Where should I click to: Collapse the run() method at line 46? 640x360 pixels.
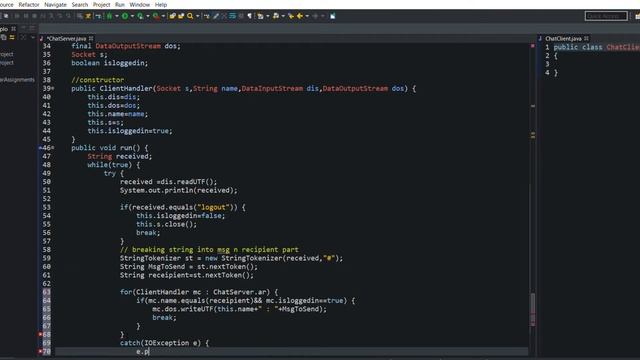pos(53,148)
